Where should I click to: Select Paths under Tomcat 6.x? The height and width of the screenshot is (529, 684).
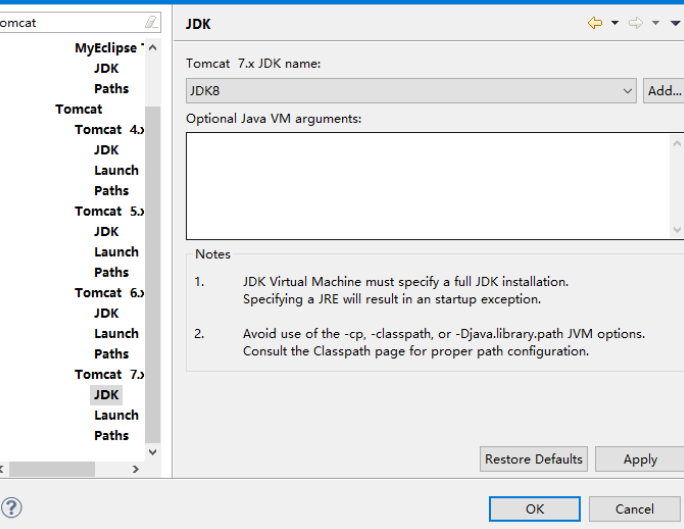coord(112,354)
